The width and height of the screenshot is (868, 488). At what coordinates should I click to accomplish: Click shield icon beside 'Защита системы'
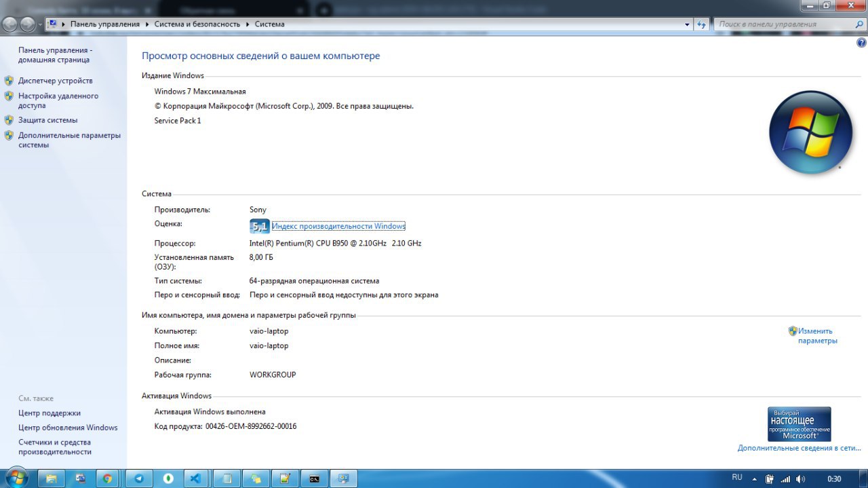coord(9,120)
